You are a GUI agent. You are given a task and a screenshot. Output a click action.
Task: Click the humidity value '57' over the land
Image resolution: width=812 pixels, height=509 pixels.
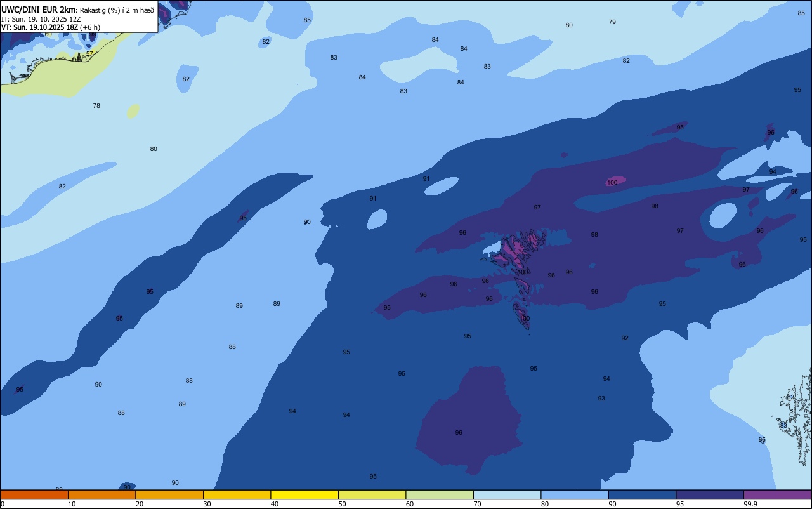[89, 53]
